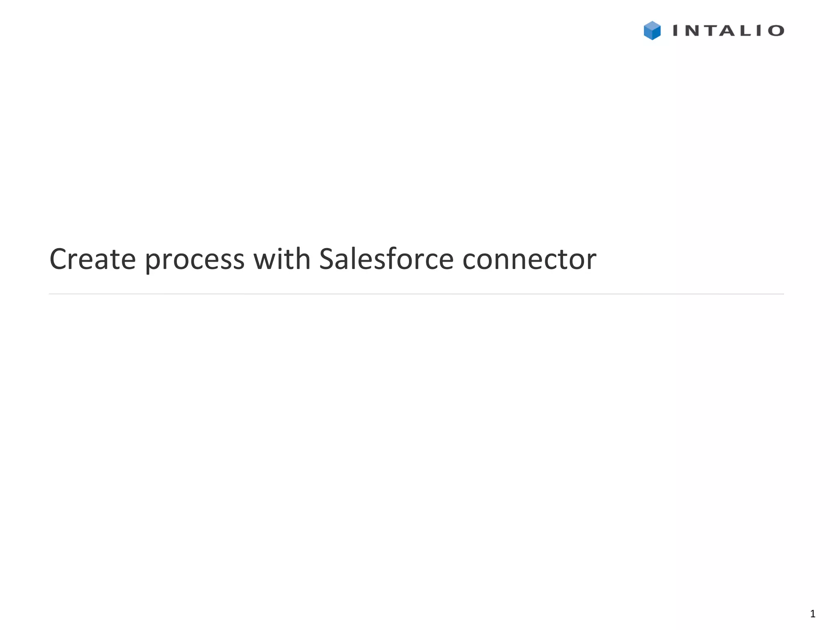Click the word 'process' in title

195,260
